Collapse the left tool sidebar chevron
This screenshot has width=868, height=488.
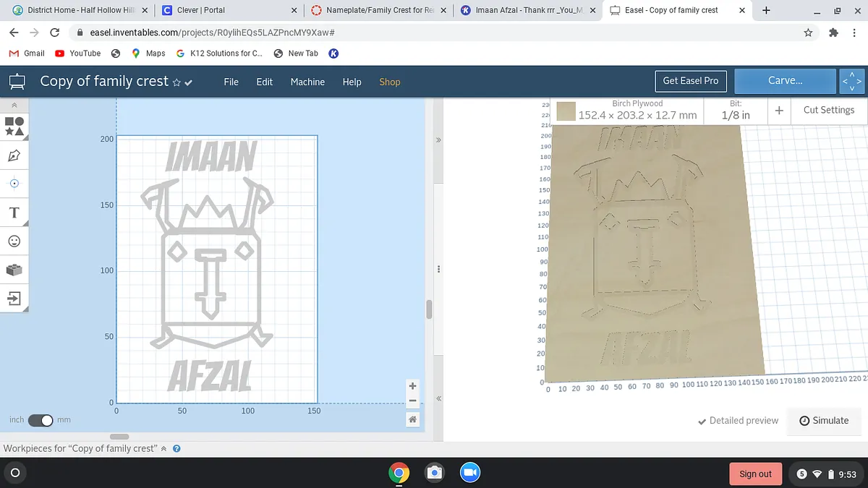(x=14, y=106)
